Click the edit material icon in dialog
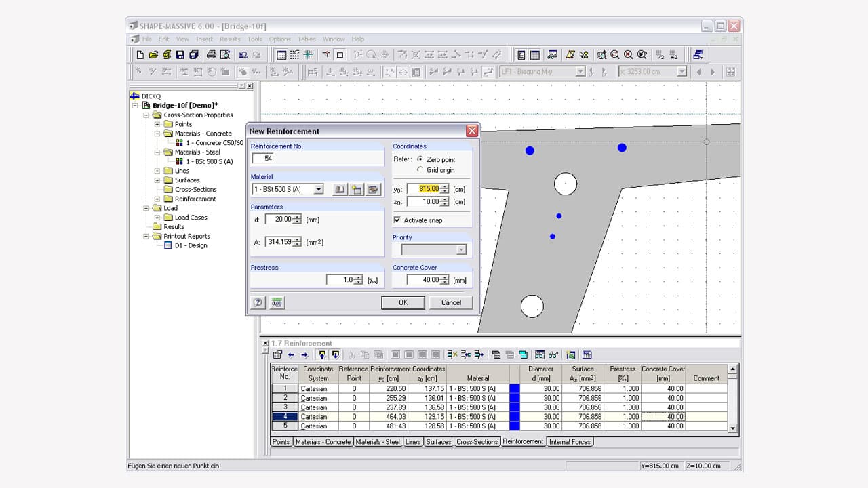This screenshot has width=868, height=488. [373, 190]
